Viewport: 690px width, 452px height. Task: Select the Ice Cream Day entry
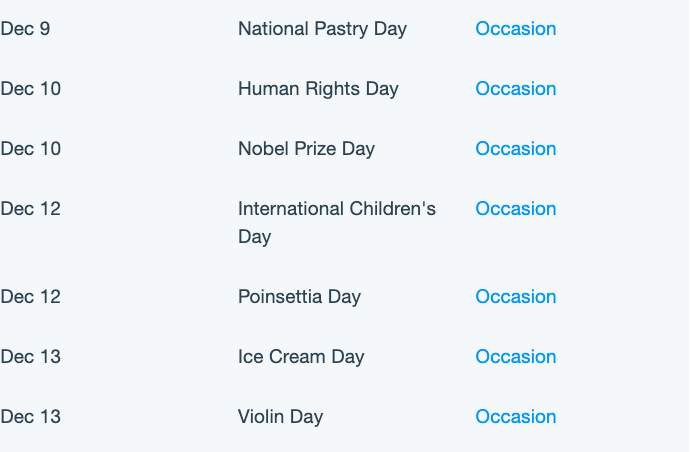click(301, 357)
